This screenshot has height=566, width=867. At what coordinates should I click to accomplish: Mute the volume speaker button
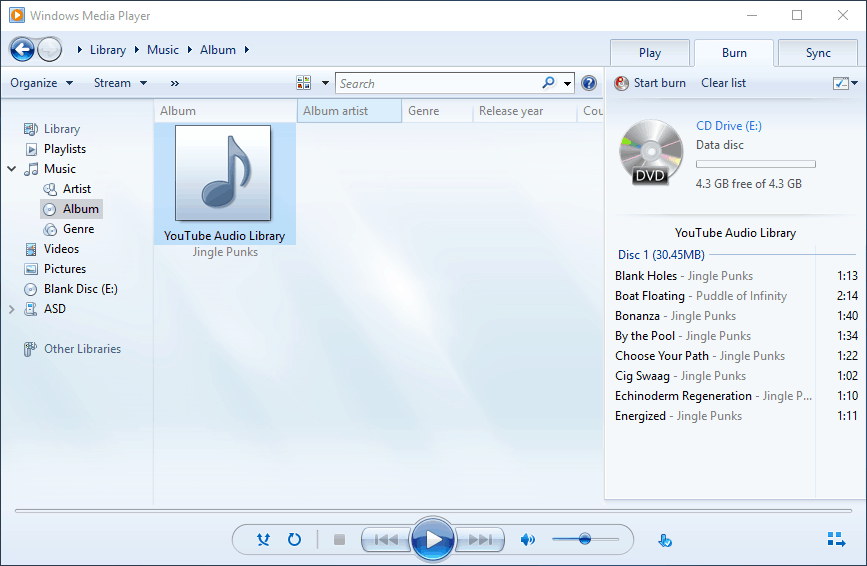click(527, 539)
